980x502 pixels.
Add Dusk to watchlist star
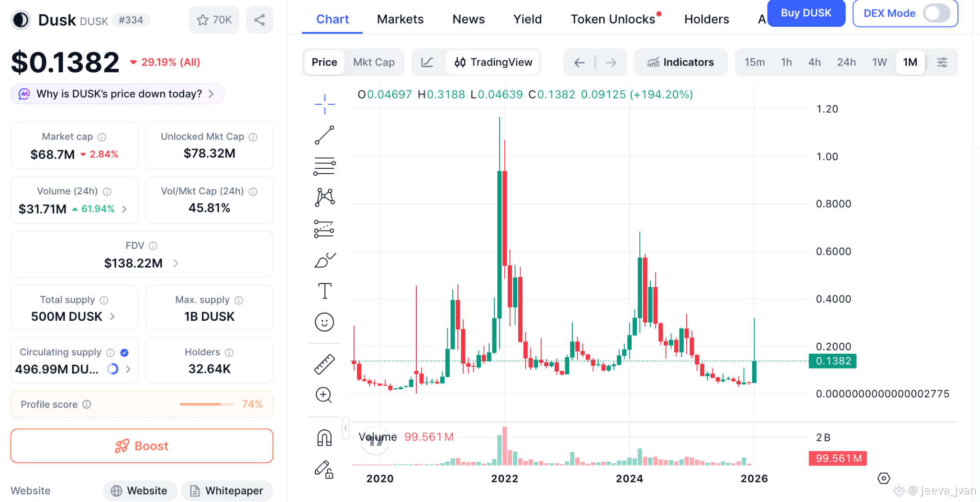[214, 20]
